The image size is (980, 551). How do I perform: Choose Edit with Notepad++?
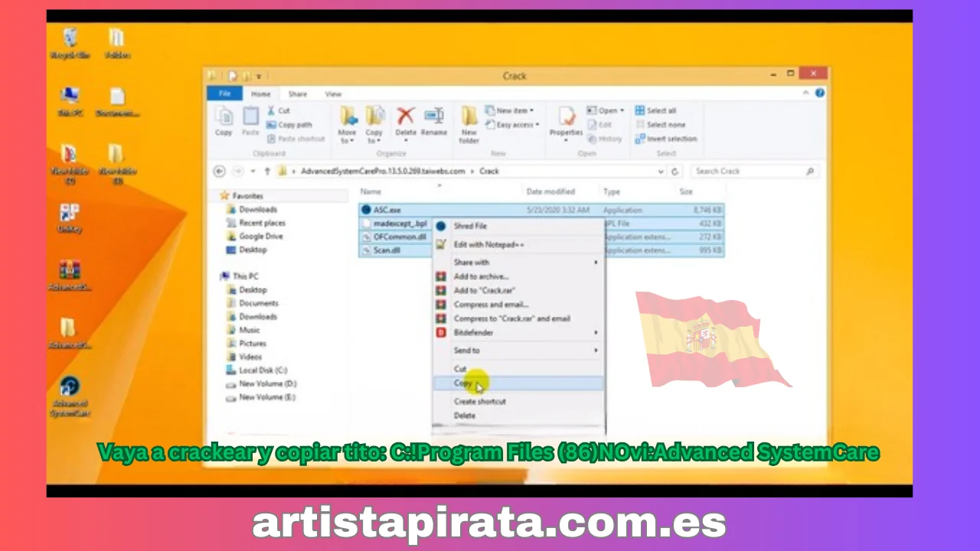[518, 245]
